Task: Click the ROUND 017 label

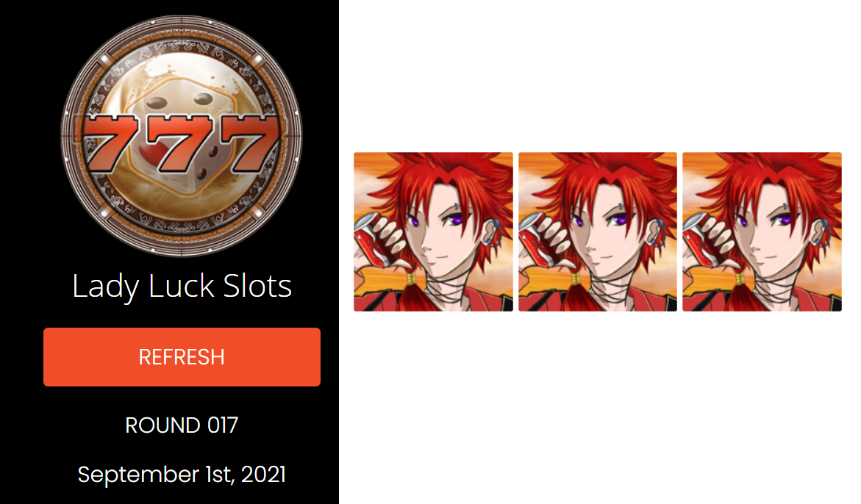Action: point(182,425)
